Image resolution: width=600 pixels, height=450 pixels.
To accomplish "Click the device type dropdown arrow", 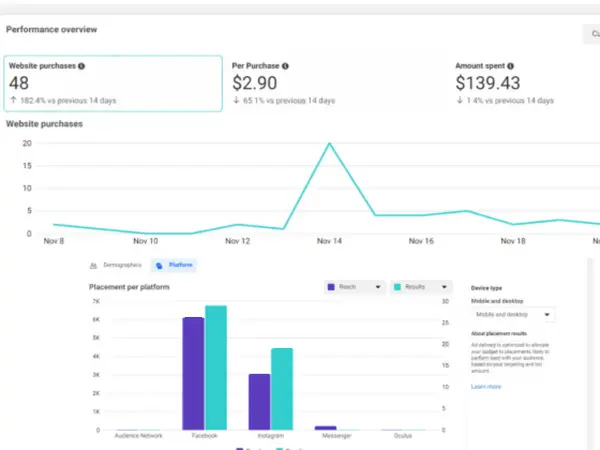I will pyautogui.click(x=547, y=315).
